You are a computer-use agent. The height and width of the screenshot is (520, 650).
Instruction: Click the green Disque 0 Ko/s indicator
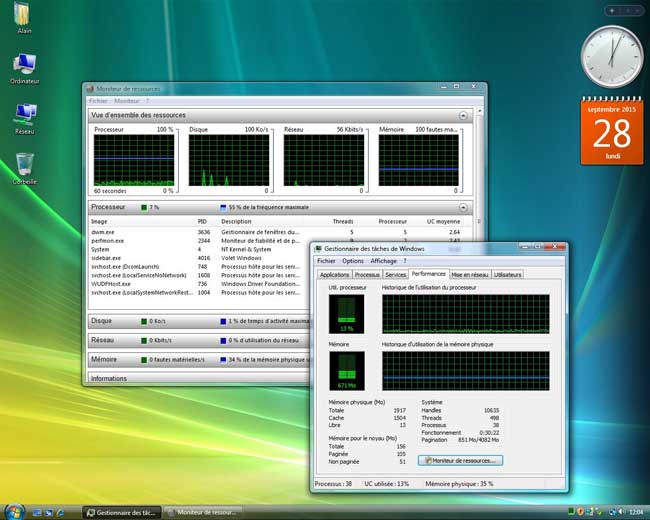144,321
